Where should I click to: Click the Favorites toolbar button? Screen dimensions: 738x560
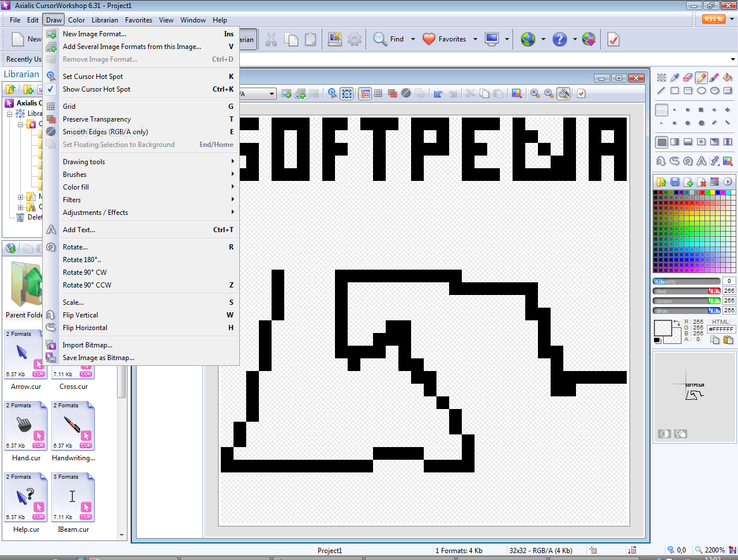(444, 39)
